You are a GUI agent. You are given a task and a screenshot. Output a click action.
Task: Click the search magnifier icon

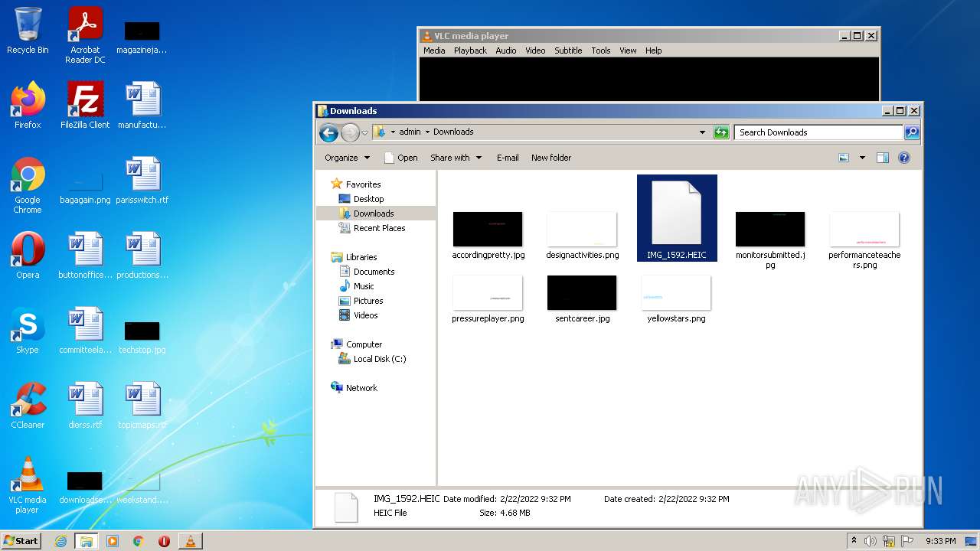(912, 132)
